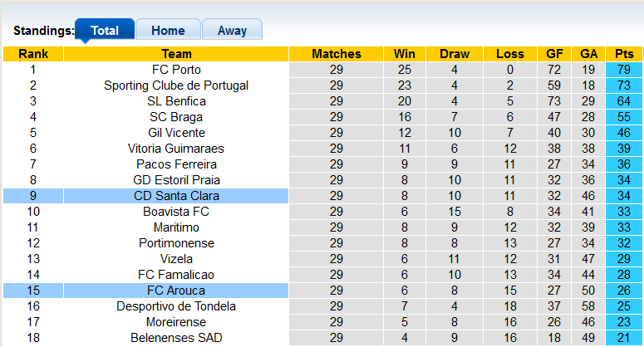Click the highlighted CD Santa Clara row
The width and height of the screenshot is (644, 347).
click(176, 196)
